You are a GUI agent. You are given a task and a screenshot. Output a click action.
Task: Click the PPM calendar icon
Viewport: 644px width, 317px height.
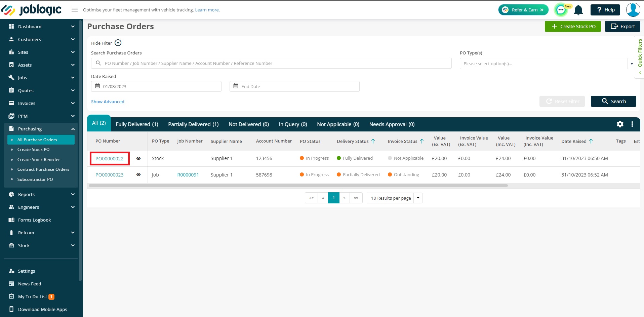point(11,116)
